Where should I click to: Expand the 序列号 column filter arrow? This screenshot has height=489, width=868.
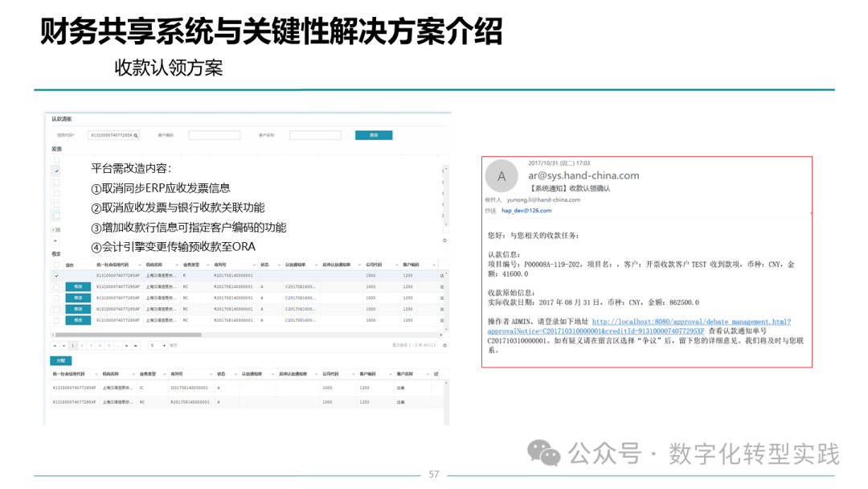[x=255, y=265]
